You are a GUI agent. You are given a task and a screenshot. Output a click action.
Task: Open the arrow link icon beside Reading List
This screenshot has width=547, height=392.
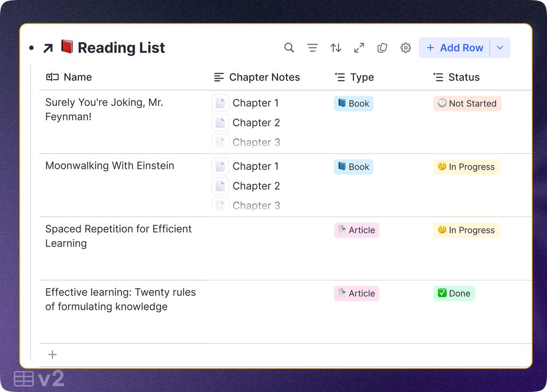(x=48, y=48)
